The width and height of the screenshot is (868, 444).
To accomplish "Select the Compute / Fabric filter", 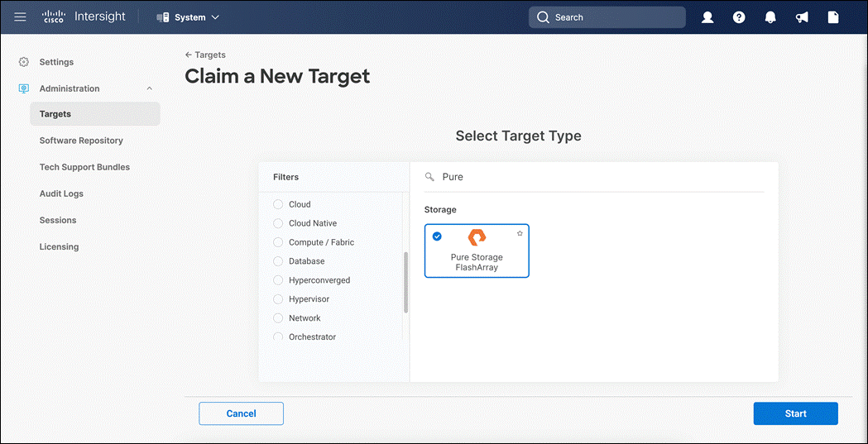I will pyautogui.click(x=278, y=242).
